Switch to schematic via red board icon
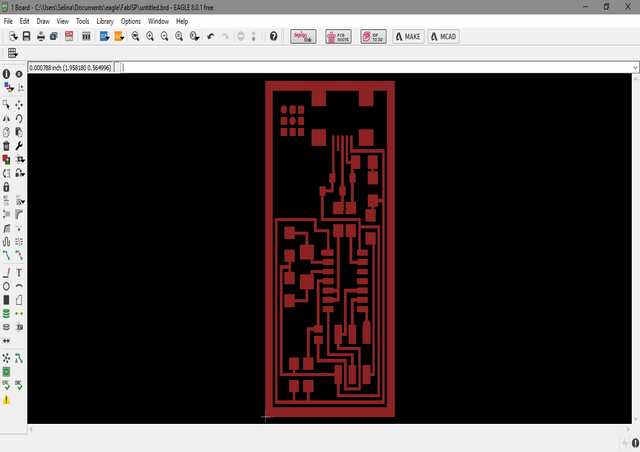640x452 pixels. click(69, 36)
